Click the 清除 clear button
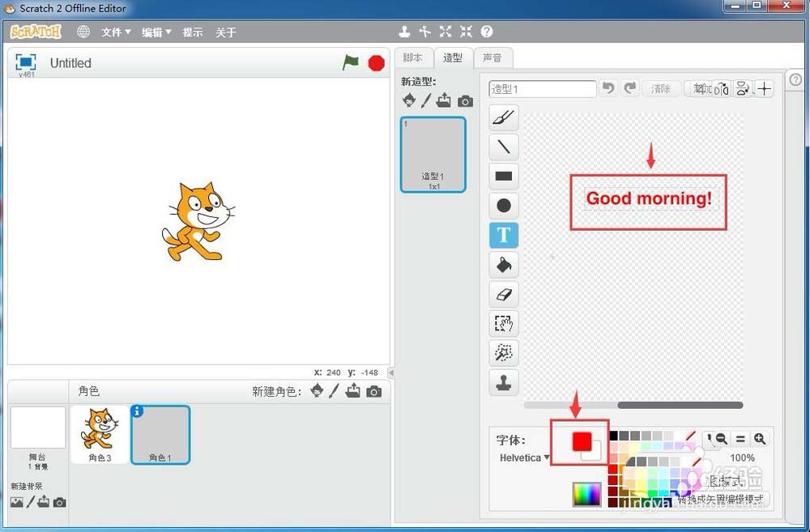 661,88
